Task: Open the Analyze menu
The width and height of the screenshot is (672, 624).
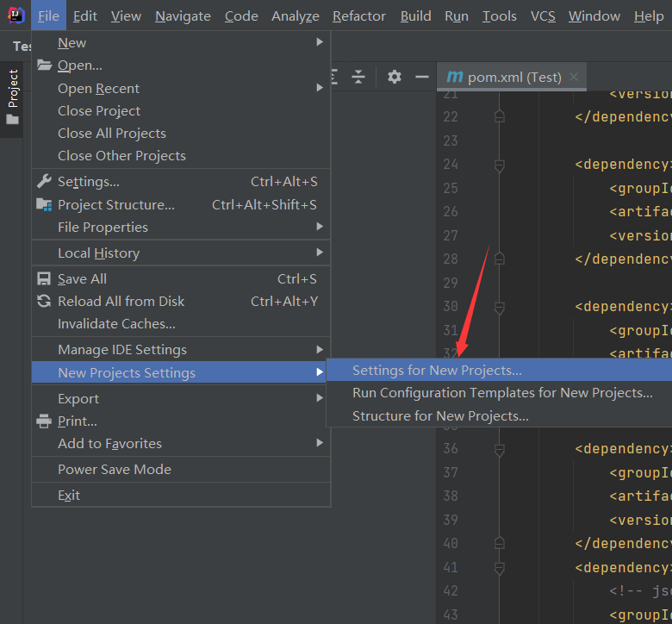Action: (x=296, y=16)
